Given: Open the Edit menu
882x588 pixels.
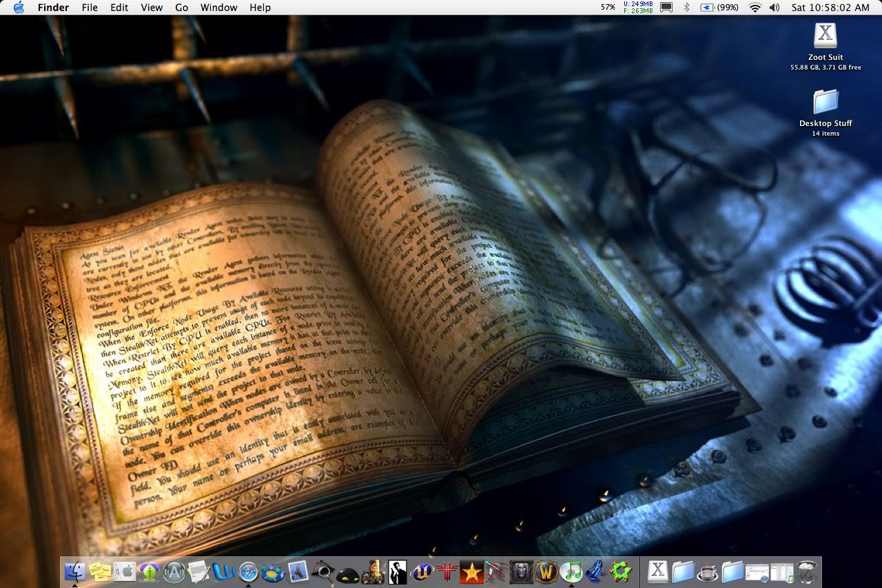Looking at the screenshot, I should pyautogui.click(x=119, y=8).
